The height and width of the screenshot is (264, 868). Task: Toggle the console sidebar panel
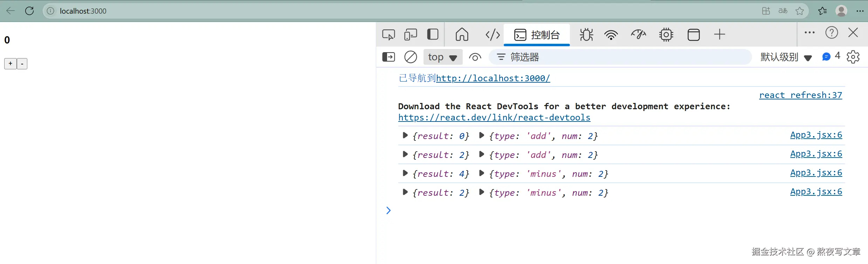[388, 57]
